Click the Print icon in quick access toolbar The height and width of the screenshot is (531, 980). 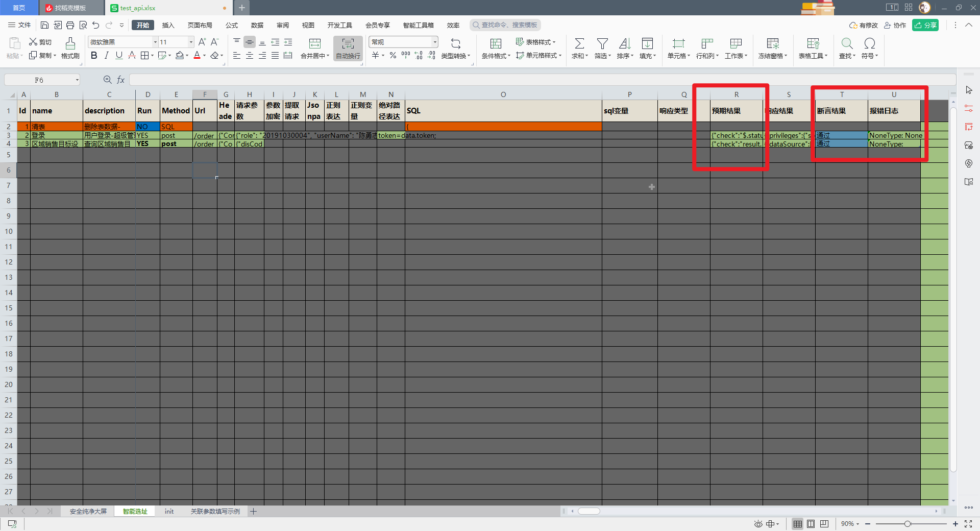click(70, 25)
